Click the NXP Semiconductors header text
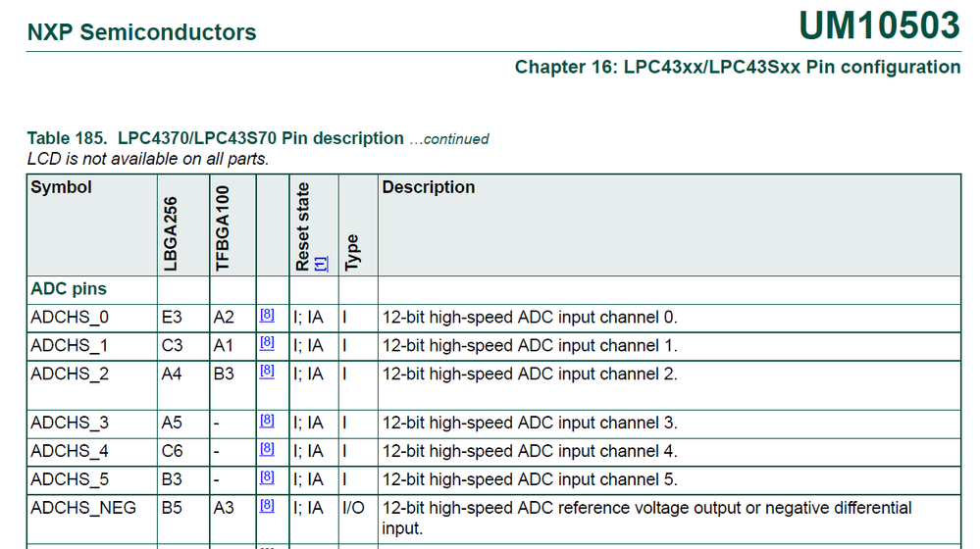Screen dimensions: 980x549 click(141, 32)
